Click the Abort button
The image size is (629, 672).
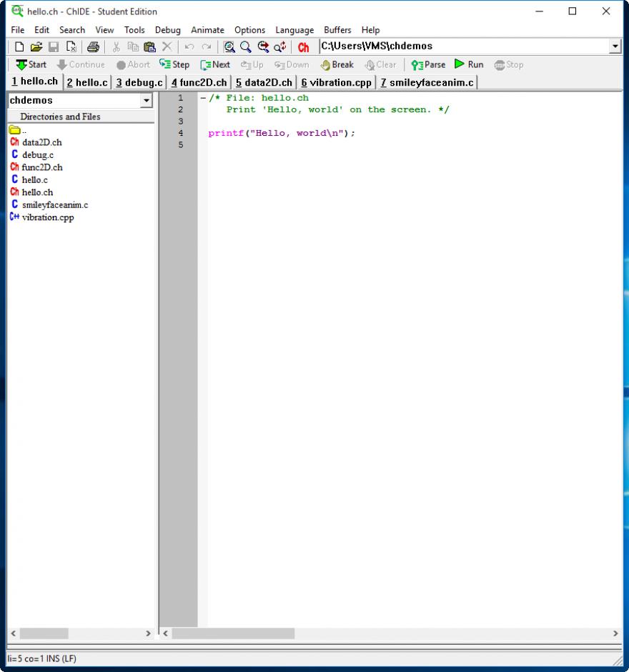point(133,65)
